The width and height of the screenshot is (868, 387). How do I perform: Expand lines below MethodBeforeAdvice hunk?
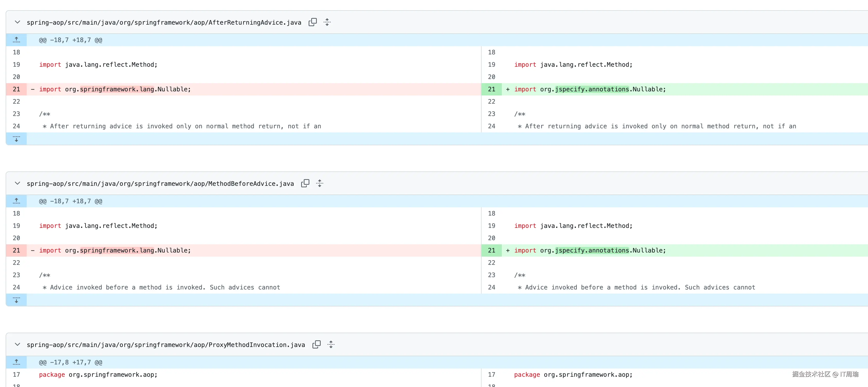(16, 300)
